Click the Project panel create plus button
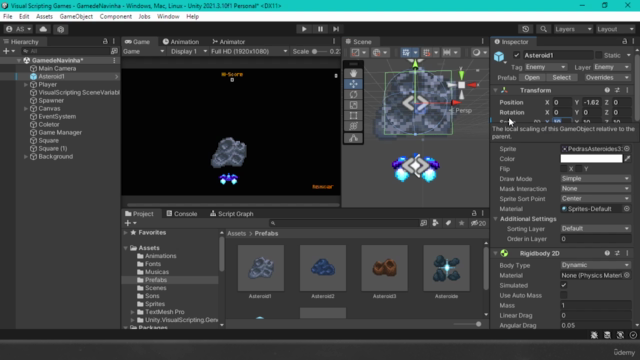 [x=130, y=223]
